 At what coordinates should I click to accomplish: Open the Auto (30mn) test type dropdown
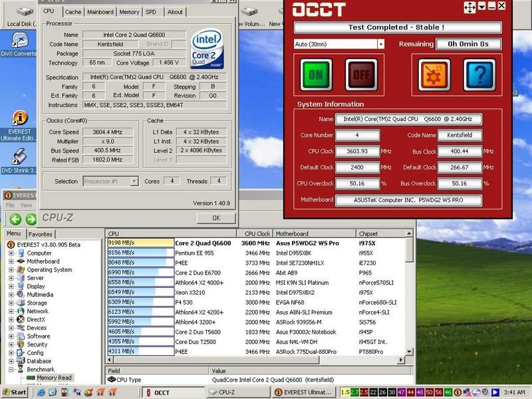click(x=380, y=44)
